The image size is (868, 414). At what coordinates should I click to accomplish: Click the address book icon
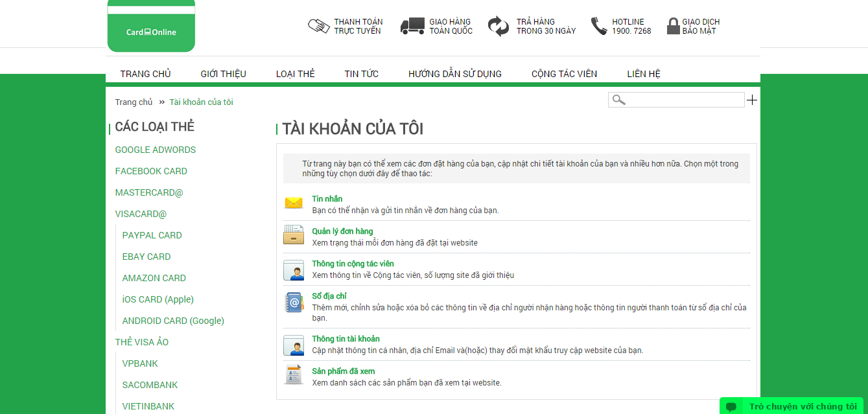point(294,302)
